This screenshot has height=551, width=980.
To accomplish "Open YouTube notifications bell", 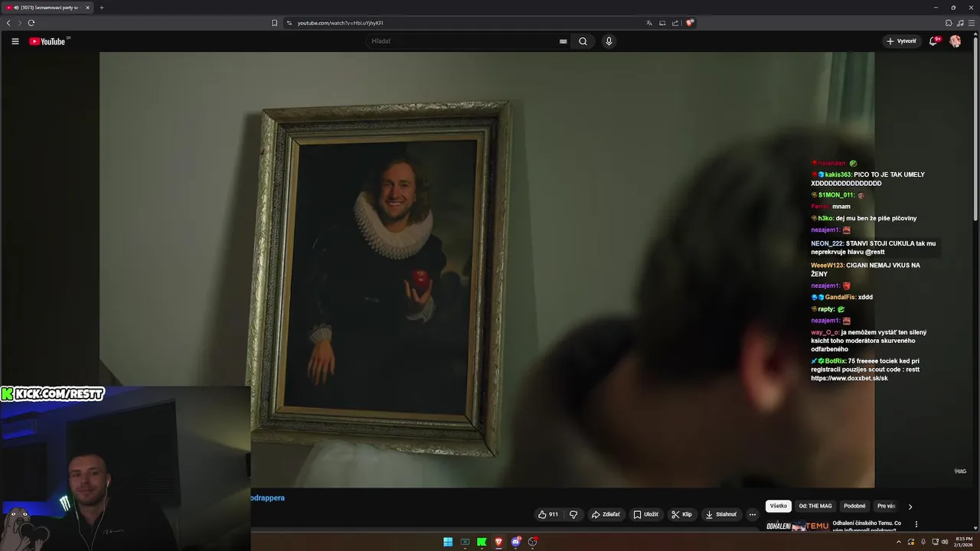I will (x=933, y=41).
